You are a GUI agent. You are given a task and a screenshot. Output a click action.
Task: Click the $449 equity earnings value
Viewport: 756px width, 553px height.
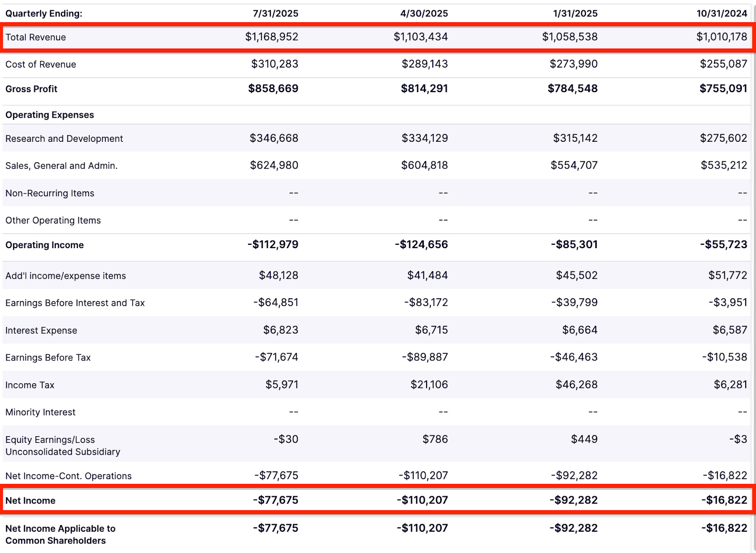pyautogui.click(x=584, y=440)
